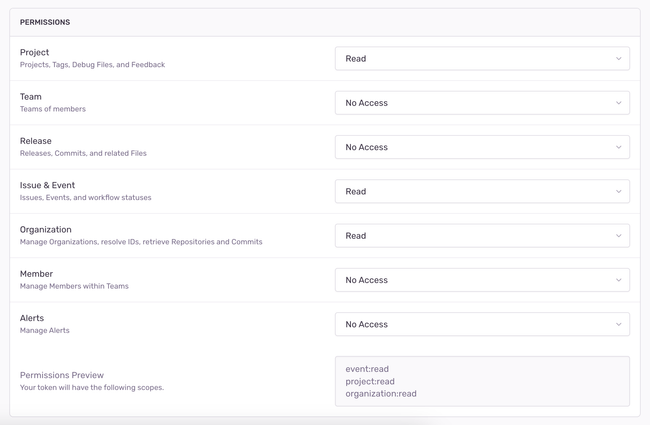Click the chevron arrow in the Alerts row
This screenshot has height=425, width=650.
[x=619, y=324]
